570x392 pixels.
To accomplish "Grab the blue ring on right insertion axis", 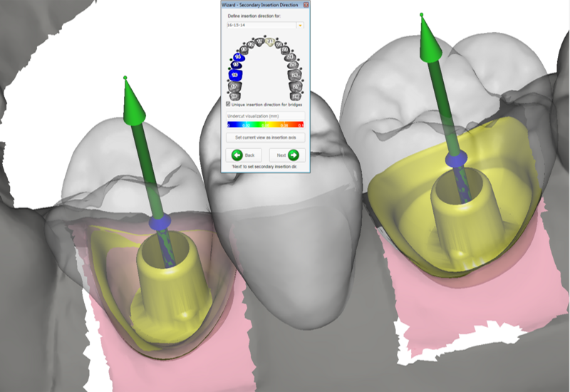I will point(455,160).
